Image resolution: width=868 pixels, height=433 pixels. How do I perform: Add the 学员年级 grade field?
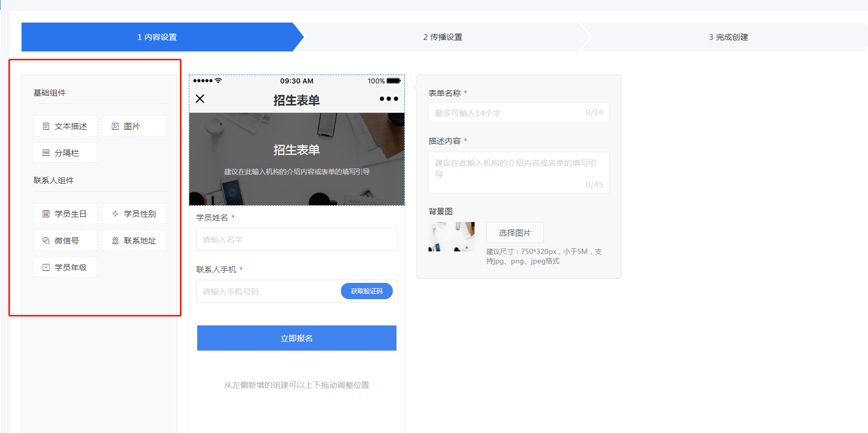pyautogui.click(x=65, y=267)
